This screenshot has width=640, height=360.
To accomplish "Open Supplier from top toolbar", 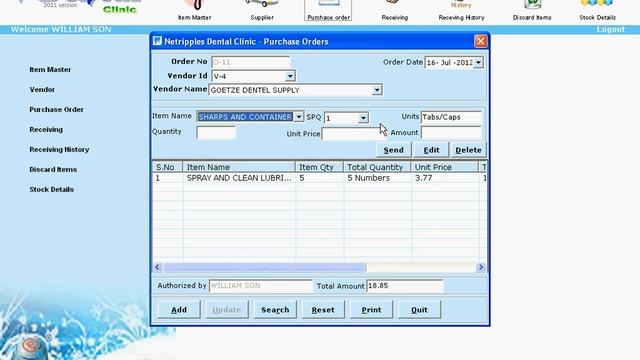I will click(262, 11).
